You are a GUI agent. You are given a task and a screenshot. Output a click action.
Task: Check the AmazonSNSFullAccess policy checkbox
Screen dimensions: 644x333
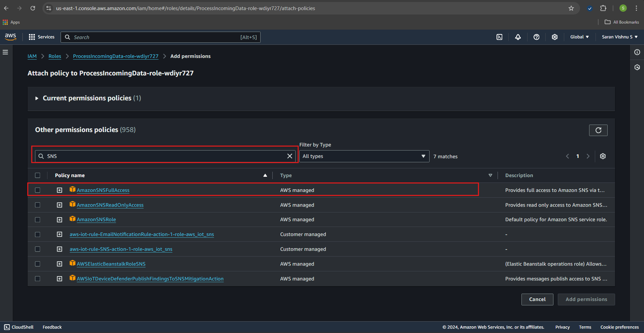38,190
